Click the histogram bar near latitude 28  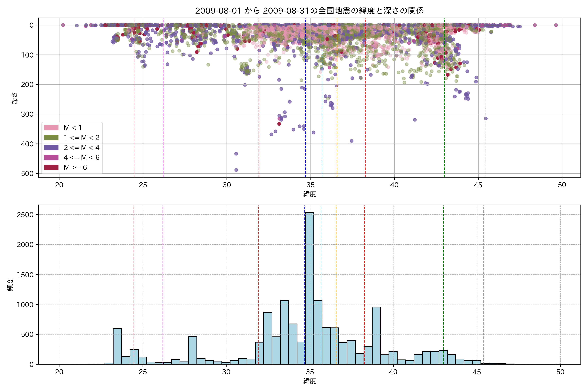coord(193,350)
